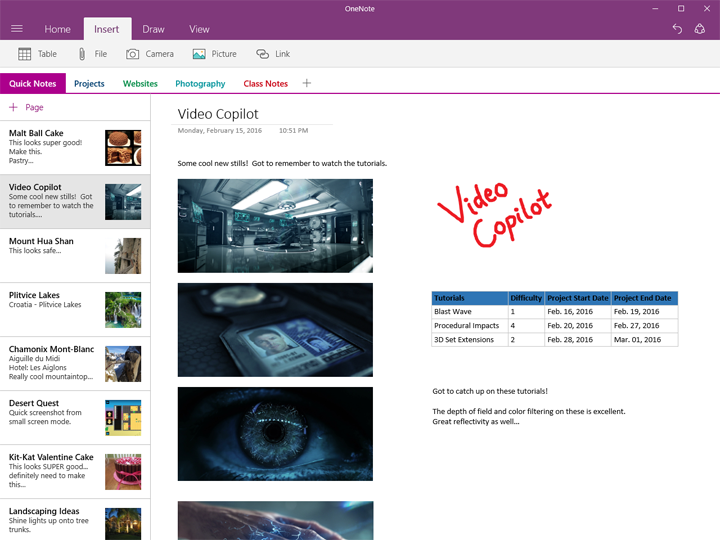720x540 pixels.
Task: Add a new section with plus icon
Action: pos(307,83)
